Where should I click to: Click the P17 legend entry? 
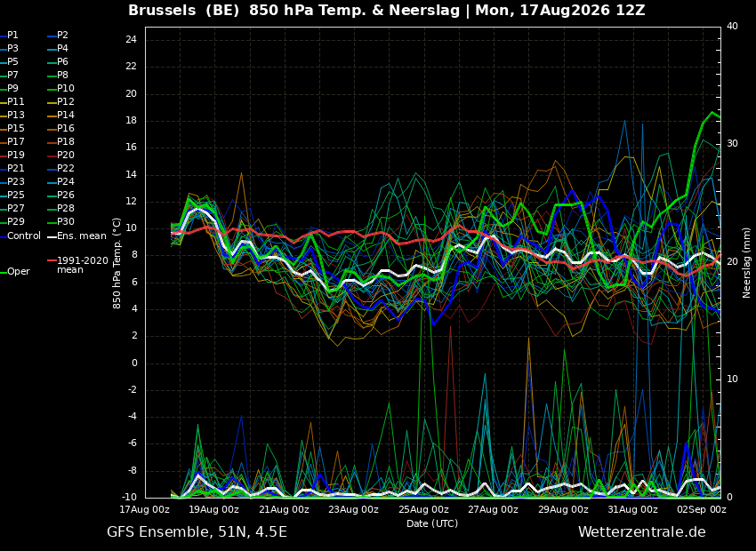(x=12, y=141)
